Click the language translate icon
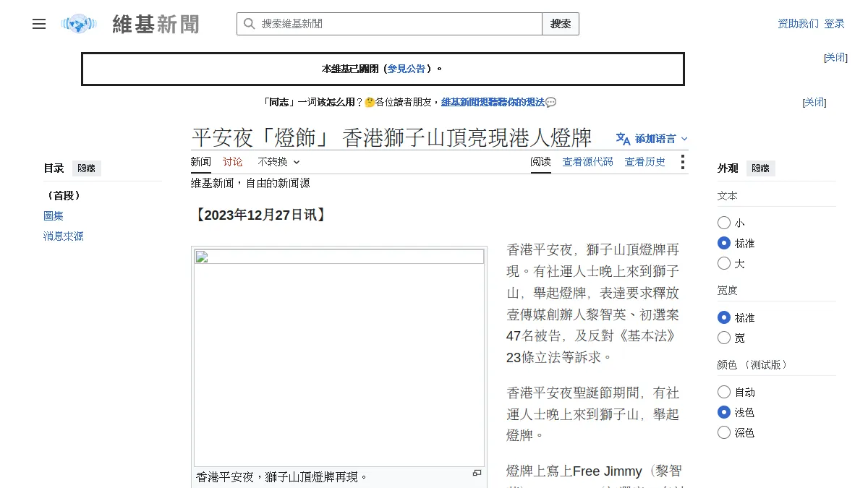The image size is (868, 488). coord(623,139)
